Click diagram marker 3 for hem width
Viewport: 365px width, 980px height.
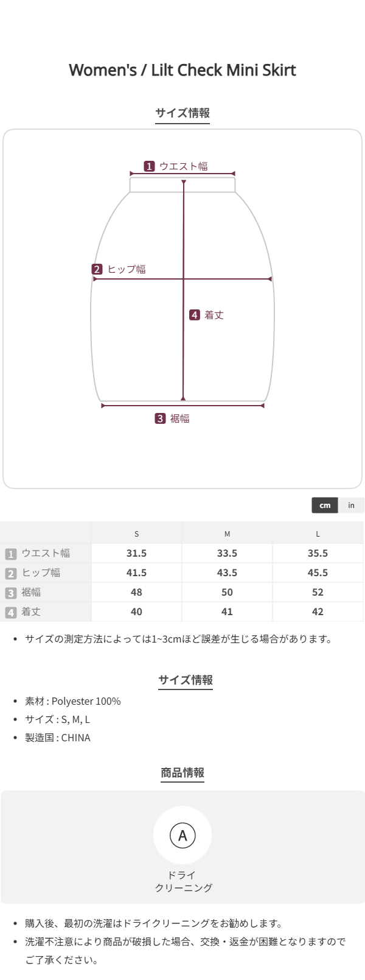tap(160, 418)
